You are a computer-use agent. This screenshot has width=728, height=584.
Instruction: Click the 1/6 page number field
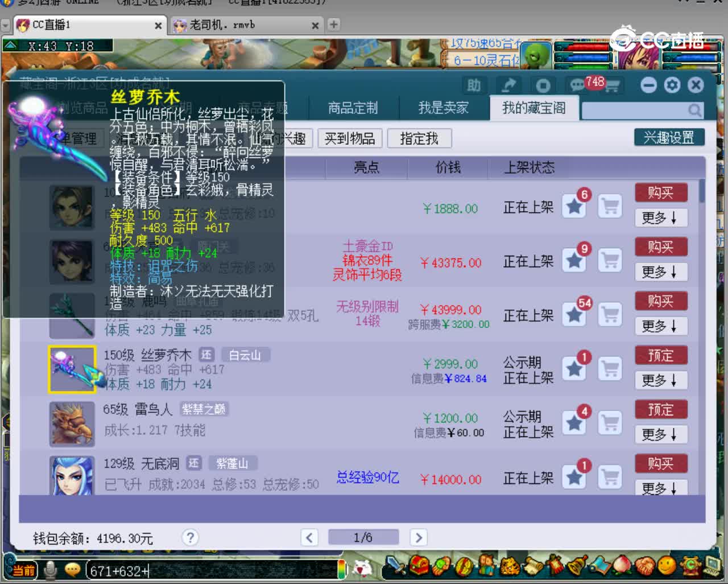pos(363,537)
